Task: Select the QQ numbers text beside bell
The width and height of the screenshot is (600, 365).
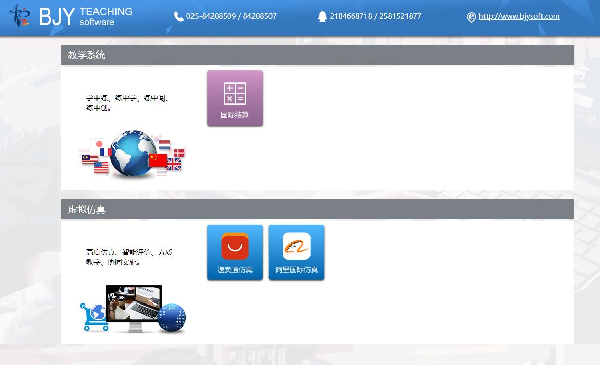Action: pyautogui.click(x=375, y=16)
